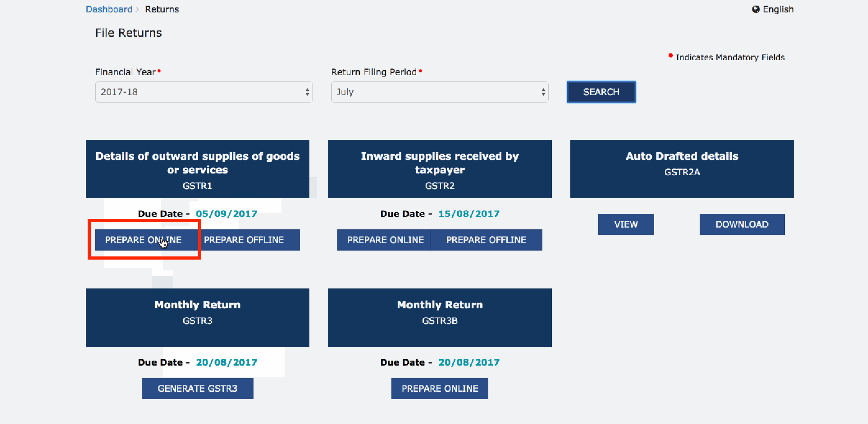The height and width of the screenshot is (424, 868).
Task: Download the GSTR2A auto drafted details
Action: pyautogui.click(x=742, y=224)
